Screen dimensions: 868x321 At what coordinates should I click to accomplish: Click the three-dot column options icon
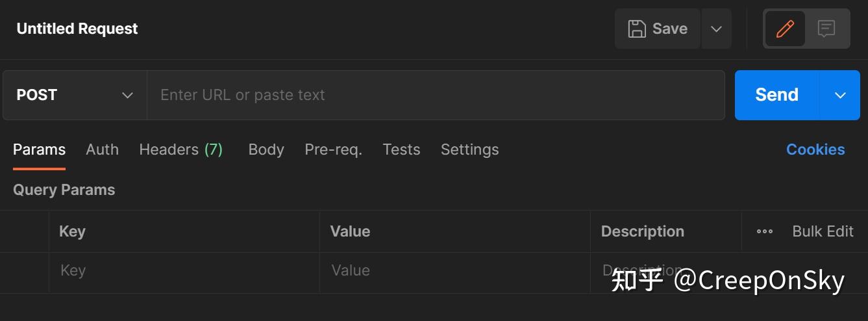(x=765, y=231)
